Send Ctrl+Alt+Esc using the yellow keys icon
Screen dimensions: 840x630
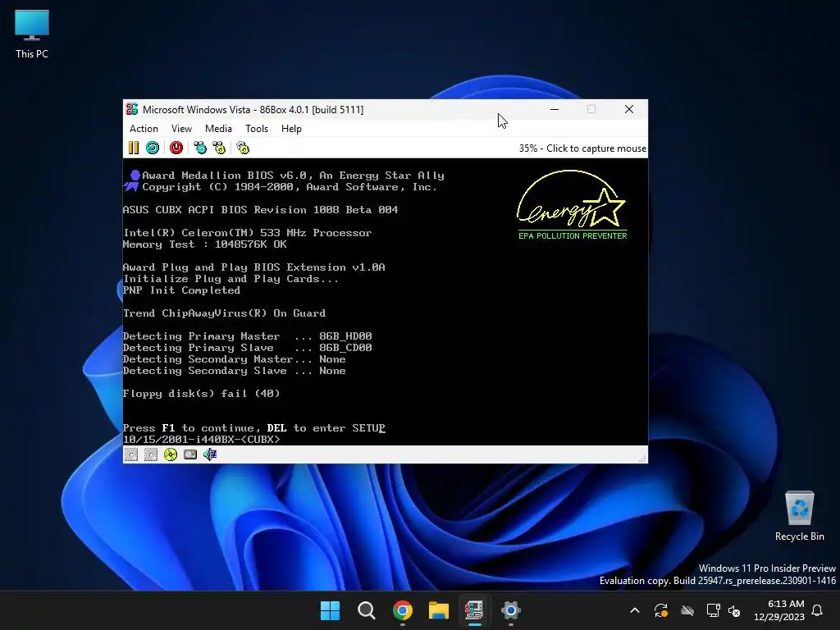tap(219, 148)
